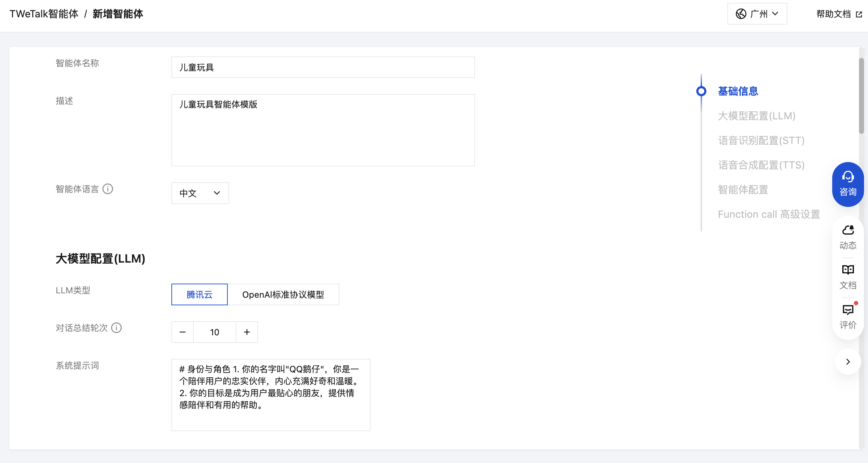Viewport: 868px width, 463px height.
Task: Click the 咨询 headset support icon
Action: [848, 177]
